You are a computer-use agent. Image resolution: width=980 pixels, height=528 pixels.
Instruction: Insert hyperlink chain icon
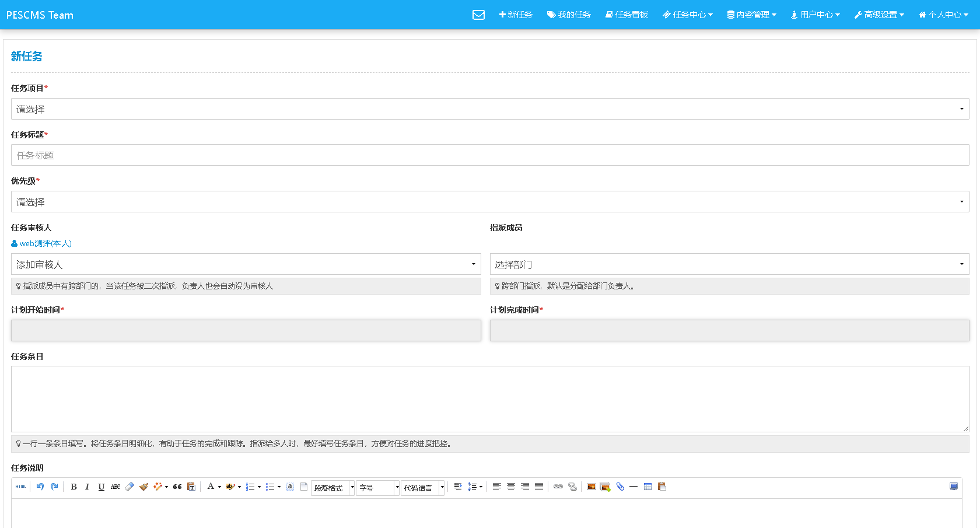click(558, 487)
